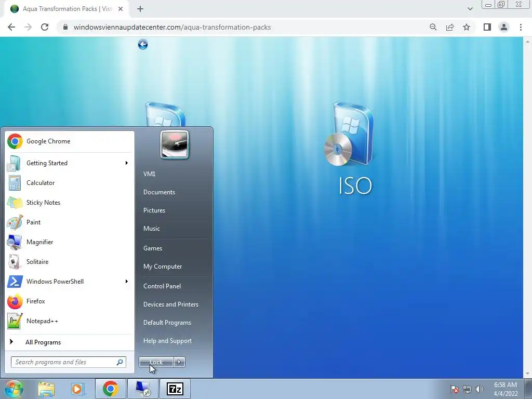Image resolution: width=532 pixels, height=399 pixels.
Task: Launch Paint from Start menu
Action: coord(70,222)
